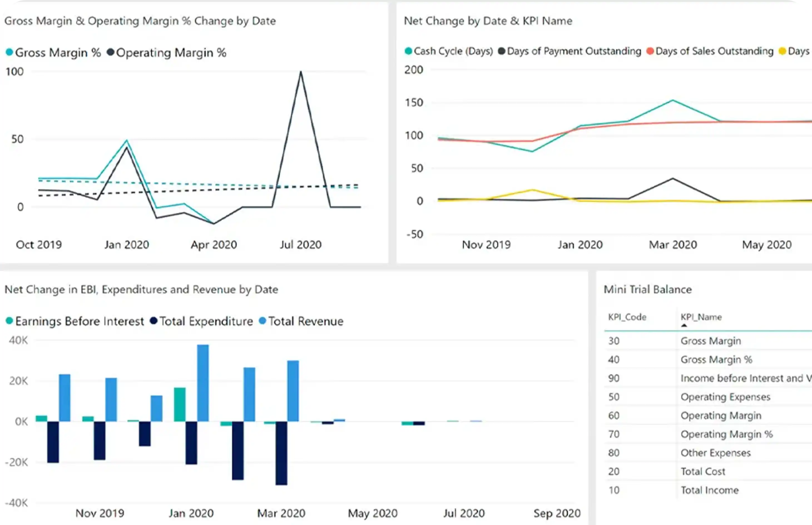Click the Operating Margin peak at Jul 2020

coord(301,72)
